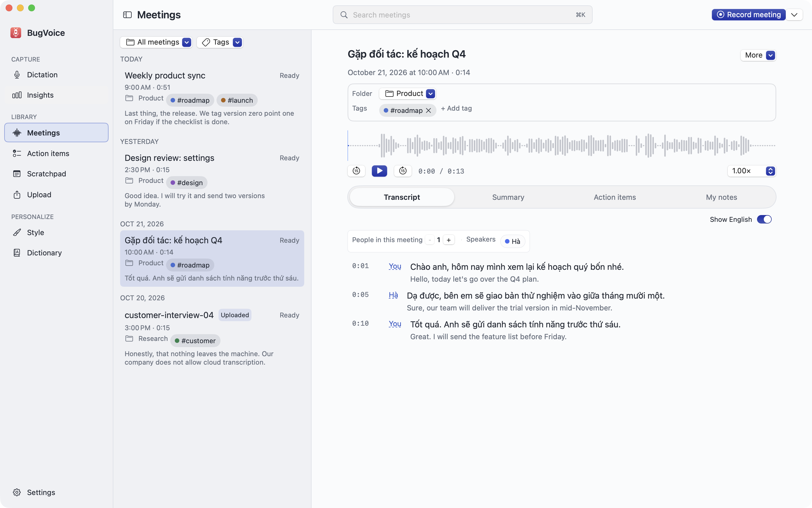Click You speaker link at 0:01
Image resolution: width=812 pixels, height=508 pixels.
[x=395, y=266]
